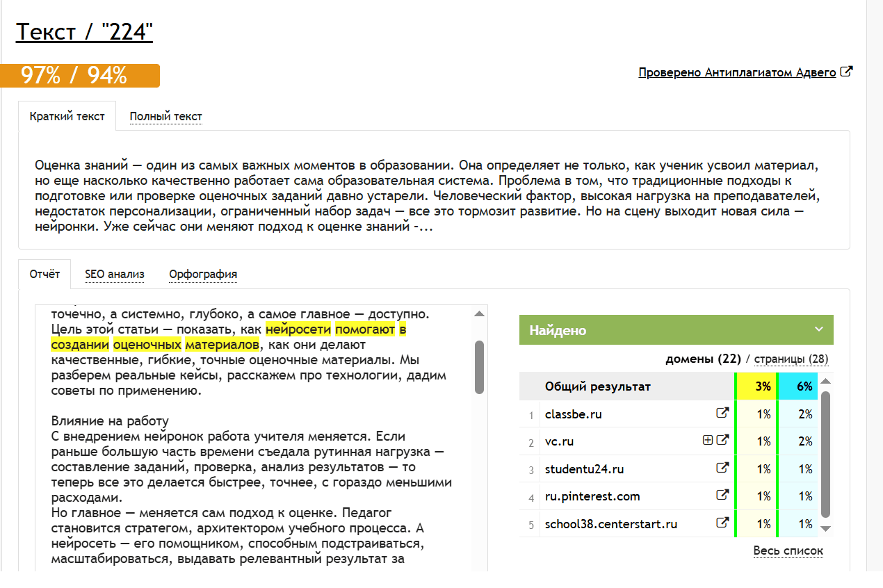Click the report text scrollbar thumb
The height and width of the screenshot is (588, 883).
(x=479, y=367)
